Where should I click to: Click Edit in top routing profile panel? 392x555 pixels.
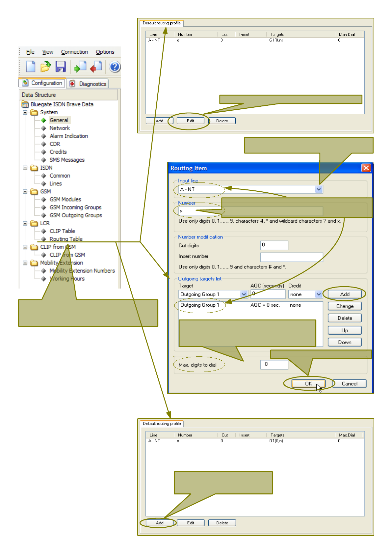[191, 121]
